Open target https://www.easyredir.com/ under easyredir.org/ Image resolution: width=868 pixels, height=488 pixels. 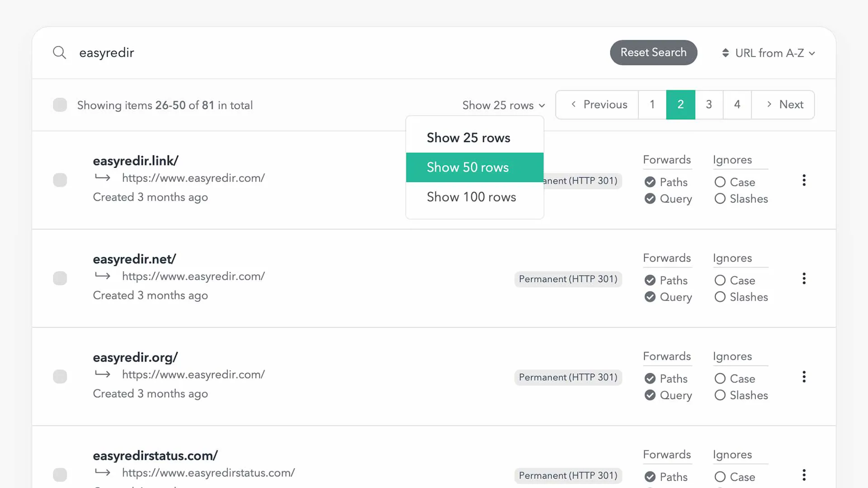click(x=193, y=374)
